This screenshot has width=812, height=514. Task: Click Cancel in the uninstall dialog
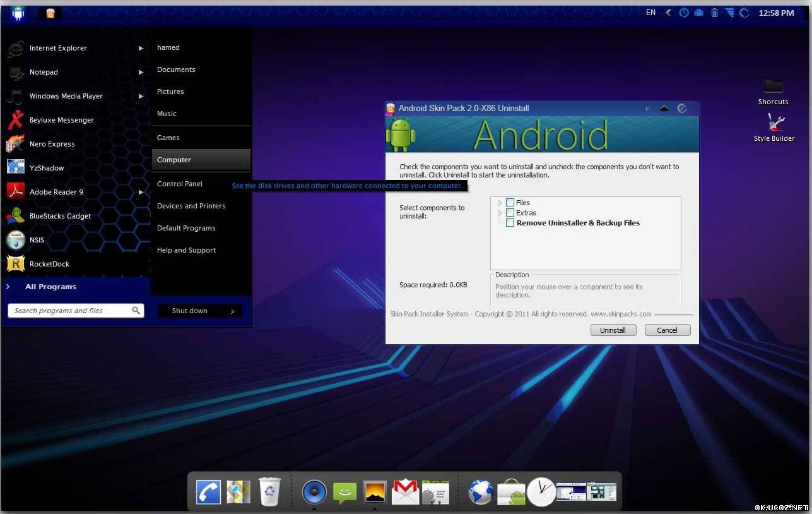tap(667, 330)
